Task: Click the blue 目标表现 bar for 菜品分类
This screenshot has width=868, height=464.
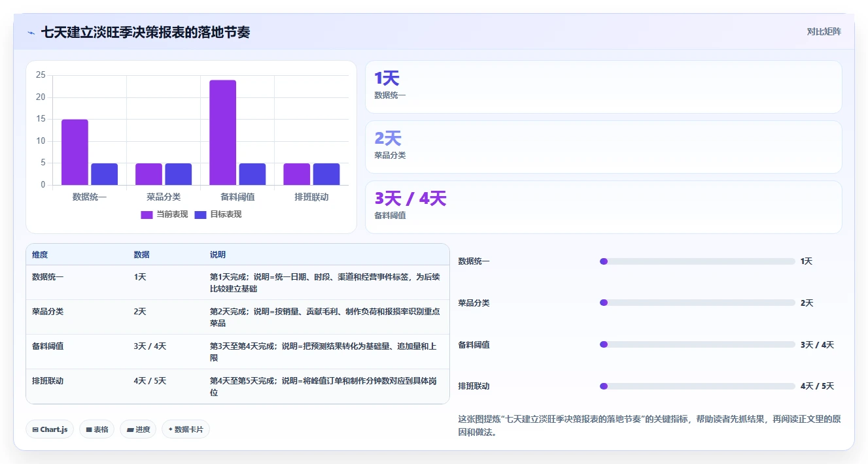Action: coord(178,174)
